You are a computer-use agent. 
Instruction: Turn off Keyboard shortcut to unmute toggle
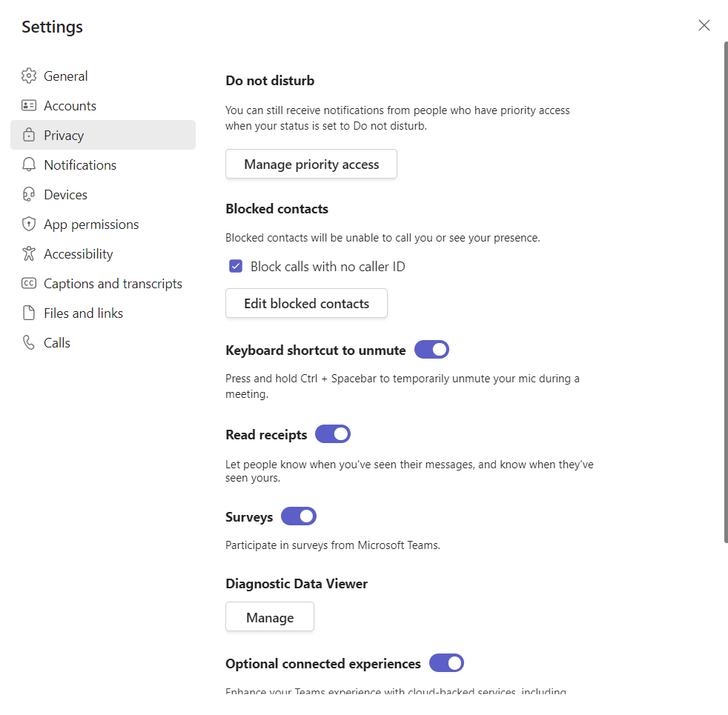[431, 350]
